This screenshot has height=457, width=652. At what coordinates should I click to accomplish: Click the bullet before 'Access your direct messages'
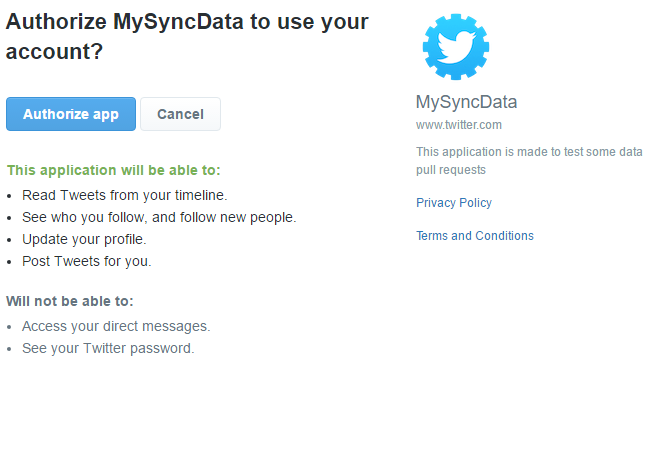9,328
